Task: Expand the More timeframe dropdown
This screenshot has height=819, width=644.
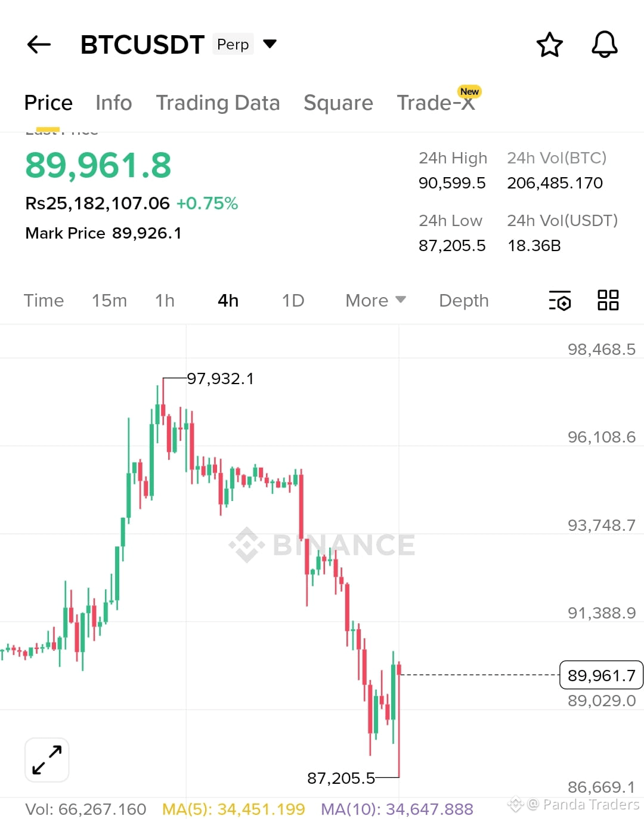Action: click(x=375, y=301)
